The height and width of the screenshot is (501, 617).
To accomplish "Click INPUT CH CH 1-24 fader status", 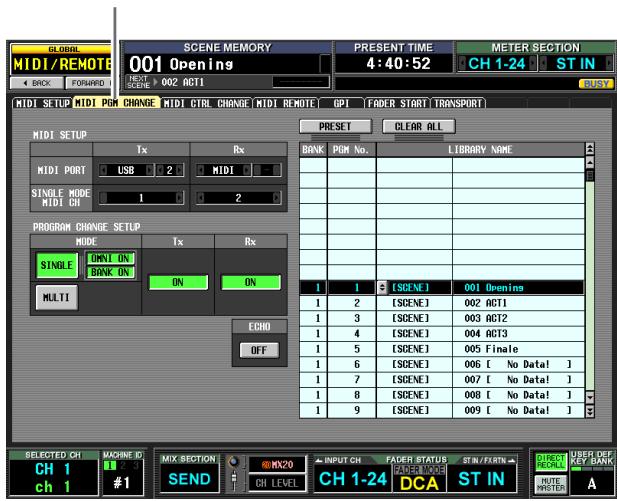I will point(353,479).
